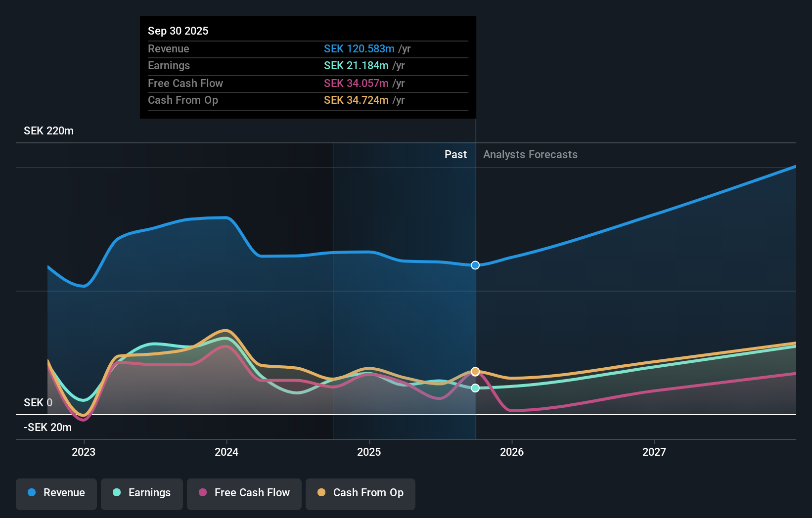Click the pink Free Cash Flow legend dot
This screenshot has width=812, height=518.
204,493
